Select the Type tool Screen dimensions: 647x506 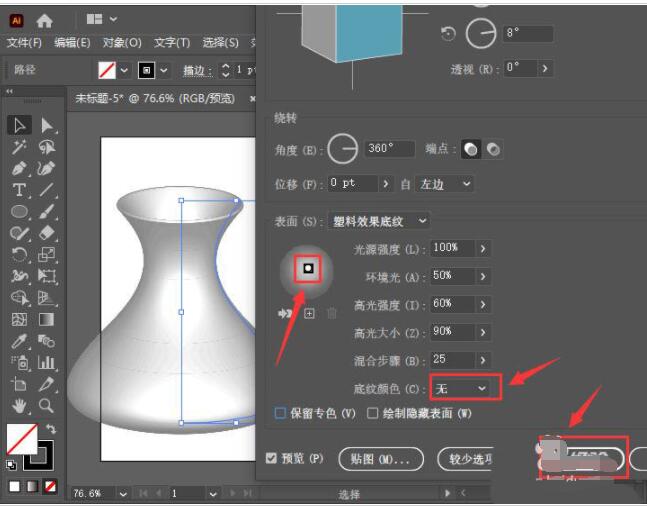pyautogui.click(x=19, y=190)
